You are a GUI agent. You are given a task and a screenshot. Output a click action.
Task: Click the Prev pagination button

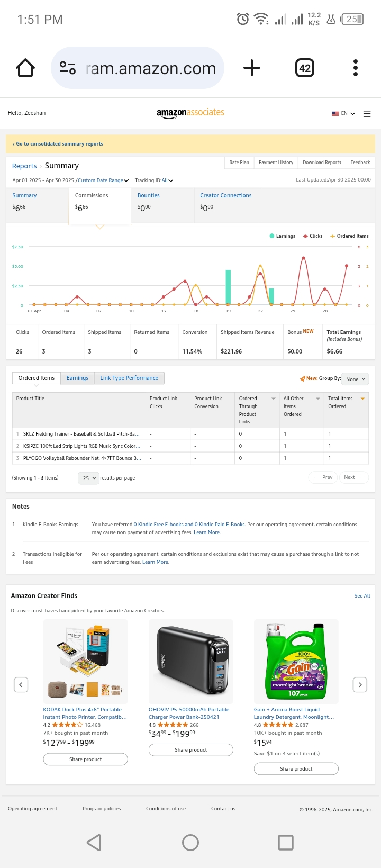323,477
